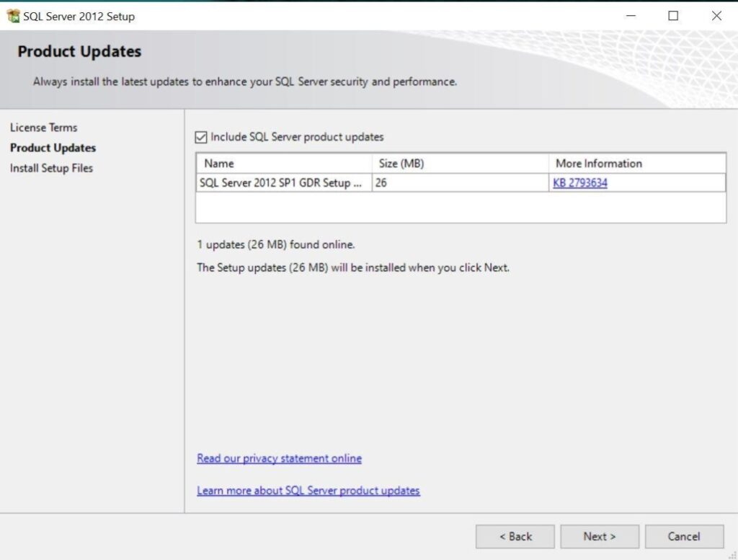Minimize the SQL Server Setup window
Viewport: 738px width, 560px height.
pos(631,15)
